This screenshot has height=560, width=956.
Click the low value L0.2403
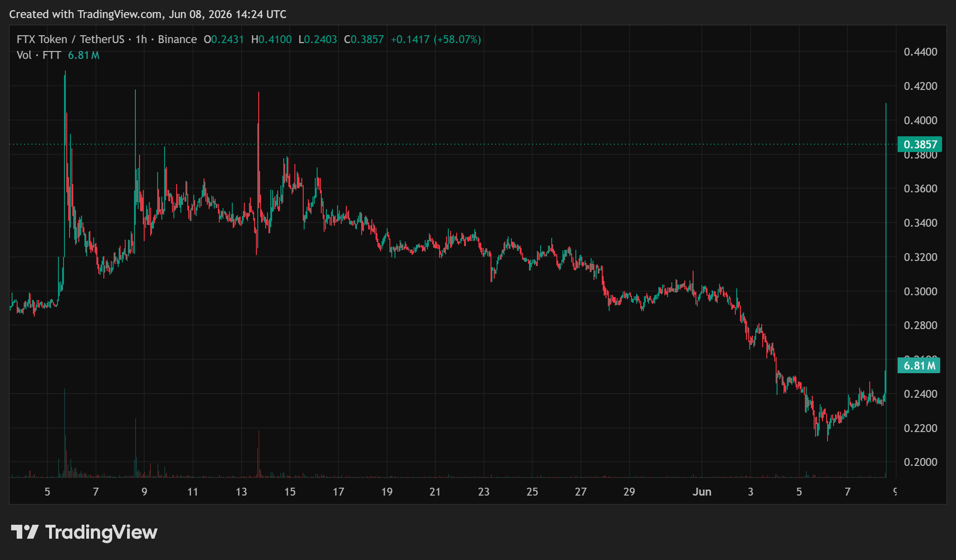318,39
